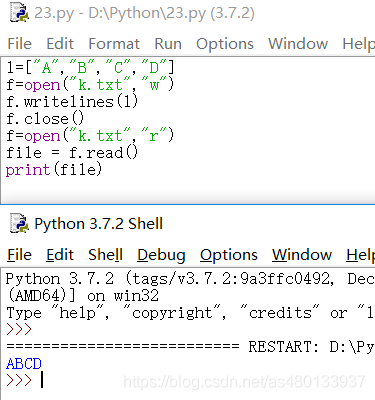The height and width of the screenshot is (400, 375).
Task: Open Help menu in Python Shell window
Action: tap(360, 255)
